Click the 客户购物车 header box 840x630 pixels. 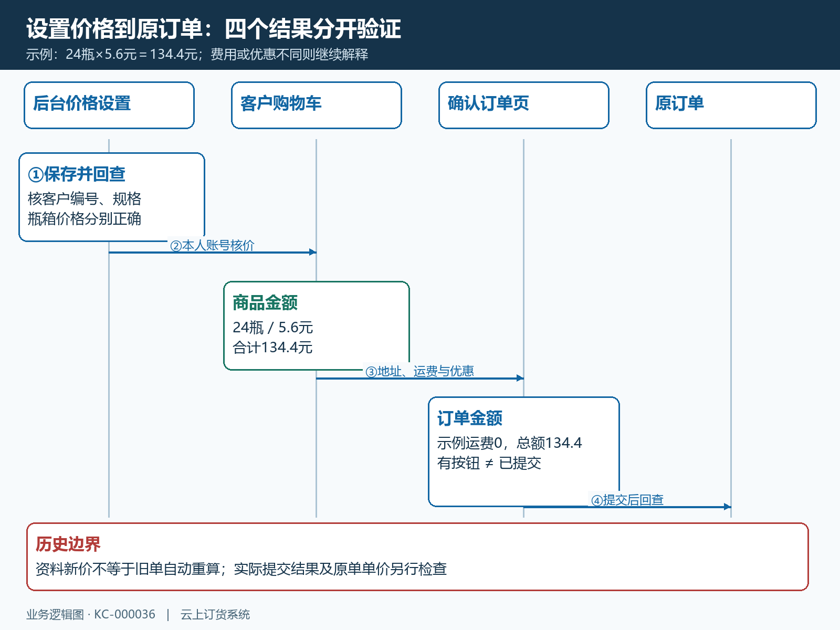pos(317,105)
